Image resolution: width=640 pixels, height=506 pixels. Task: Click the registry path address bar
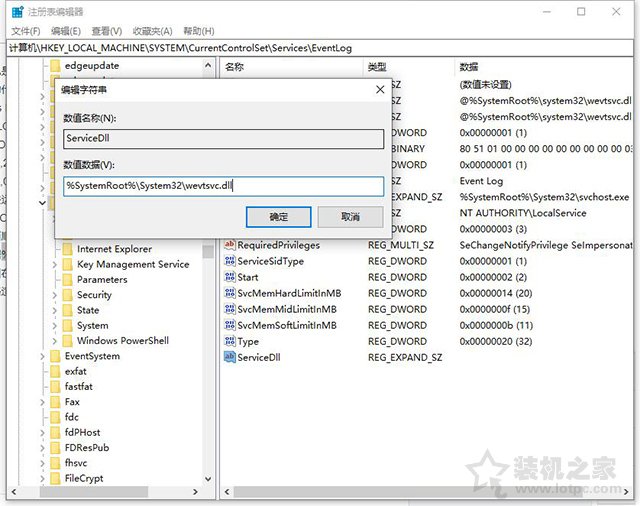320,48
